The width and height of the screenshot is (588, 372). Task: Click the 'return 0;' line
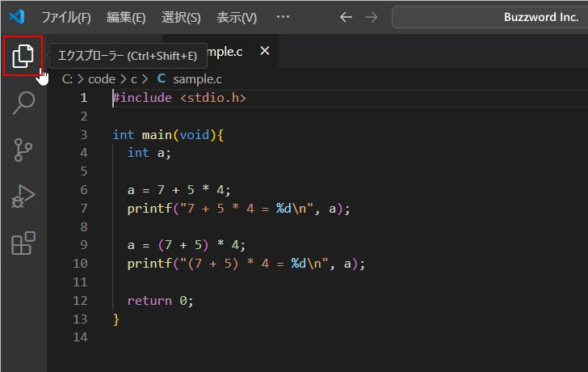pyautogui.click(x=160, y=301)
